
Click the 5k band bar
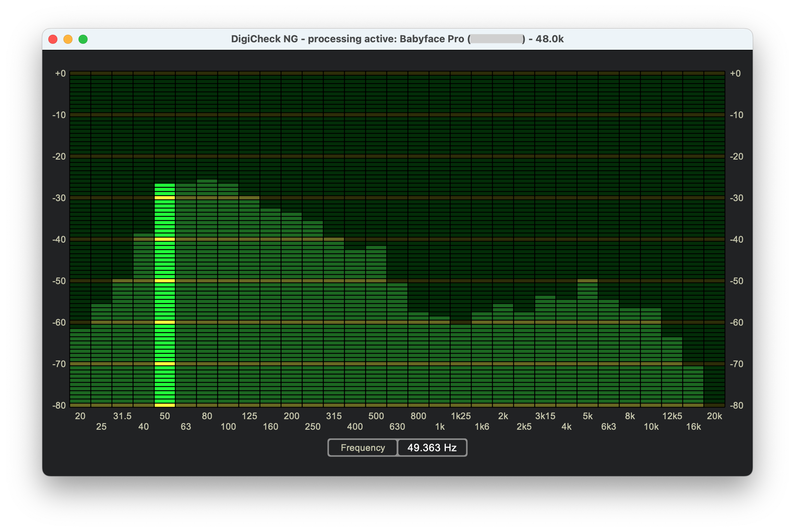pos(587,343)
